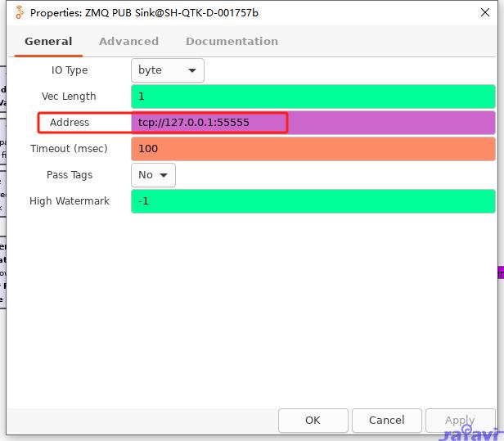Click the Pass Tags label
This screenshot has height=441, width=504.
pos(70,175)
